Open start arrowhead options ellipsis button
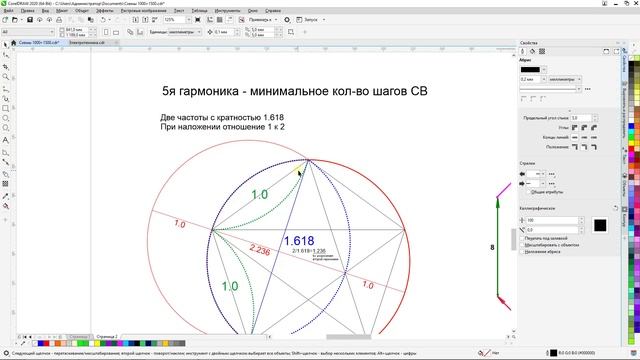The height and width of the screenshot is (360, 640). (552, 174)
